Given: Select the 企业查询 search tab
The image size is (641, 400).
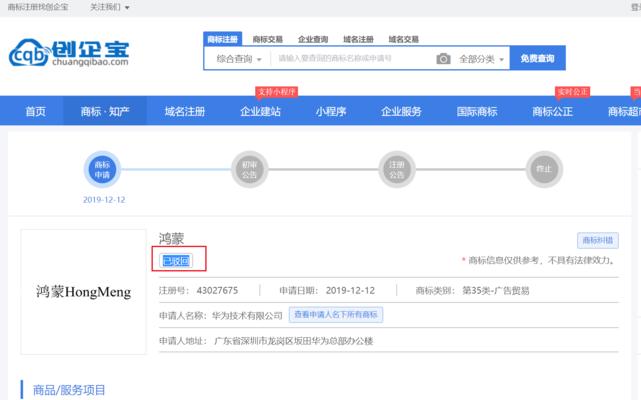Looking at the screenshot, I should point(313,39).
